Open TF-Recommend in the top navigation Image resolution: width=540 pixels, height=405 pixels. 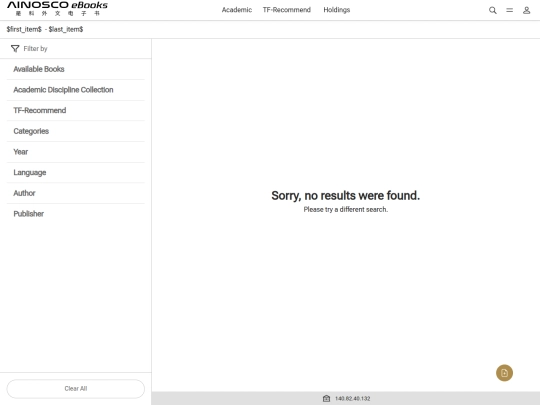[x=287, y=10]
